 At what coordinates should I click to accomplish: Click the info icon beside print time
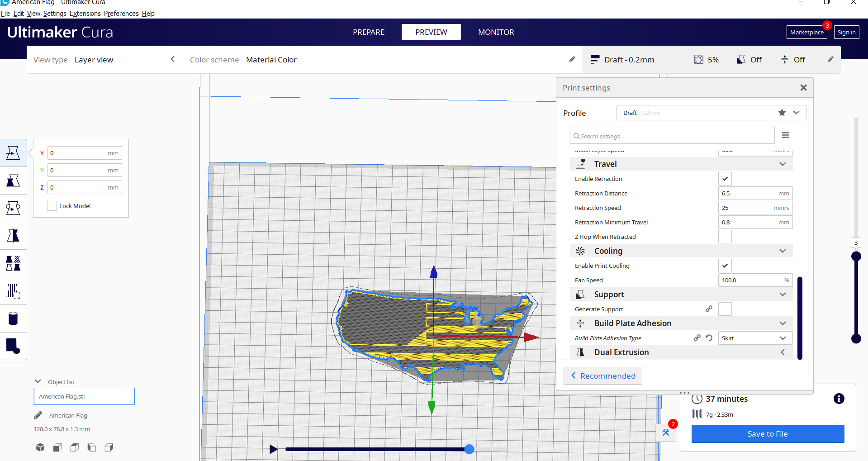839,399
